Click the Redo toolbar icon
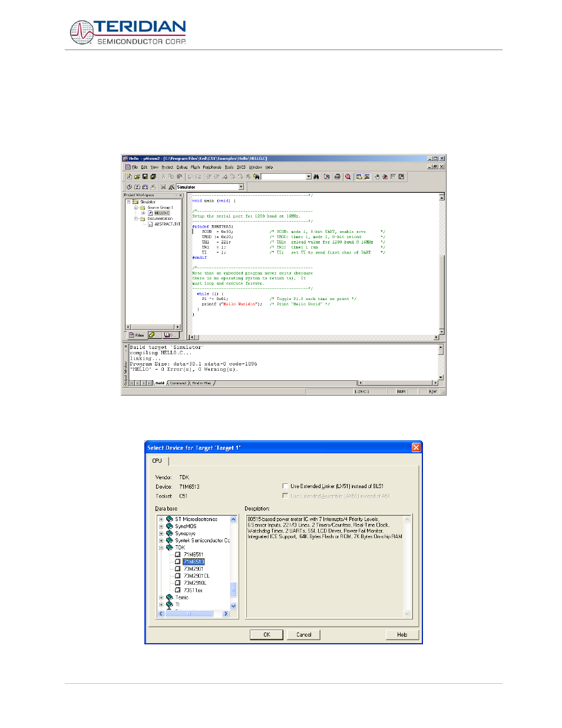Image resolution: width=562 pixels, height=728 pixels. point(199,177)
